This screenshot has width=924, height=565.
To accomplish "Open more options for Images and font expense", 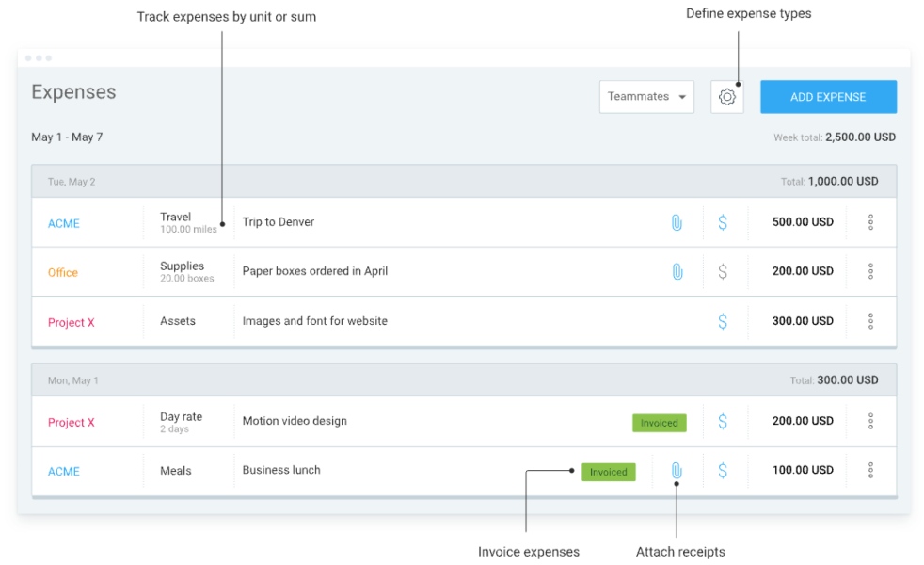I will [870, 321].
